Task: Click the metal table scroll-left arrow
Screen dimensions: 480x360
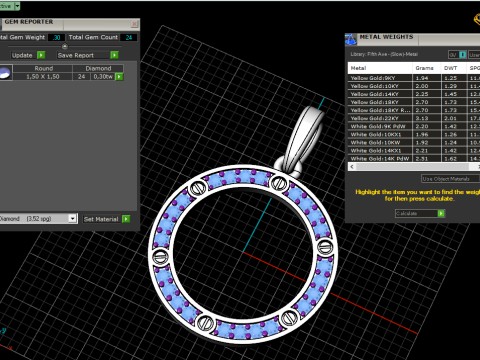Action: pyautogui.click(x=352, y=167)
